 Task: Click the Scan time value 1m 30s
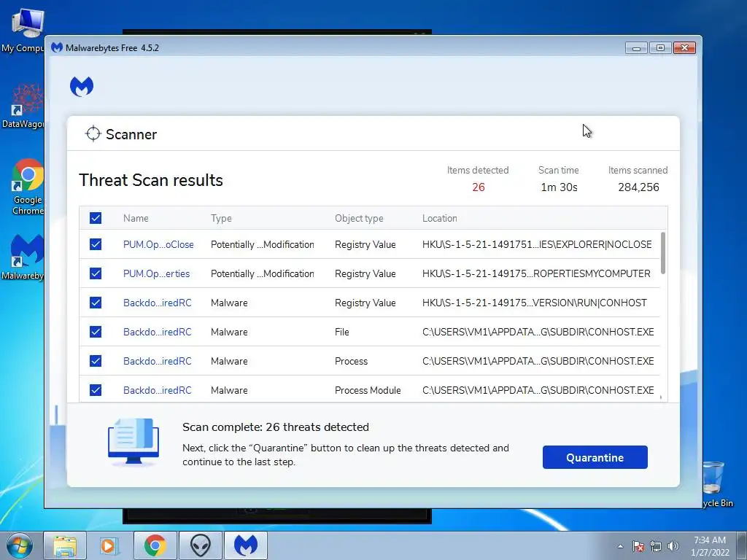(x=559, y=187)
